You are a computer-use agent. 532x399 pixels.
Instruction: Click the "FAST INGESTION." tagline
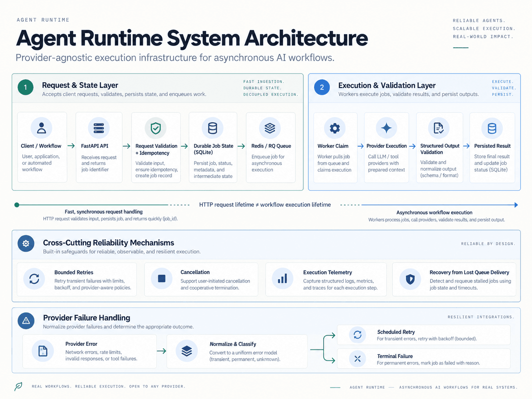264,82
